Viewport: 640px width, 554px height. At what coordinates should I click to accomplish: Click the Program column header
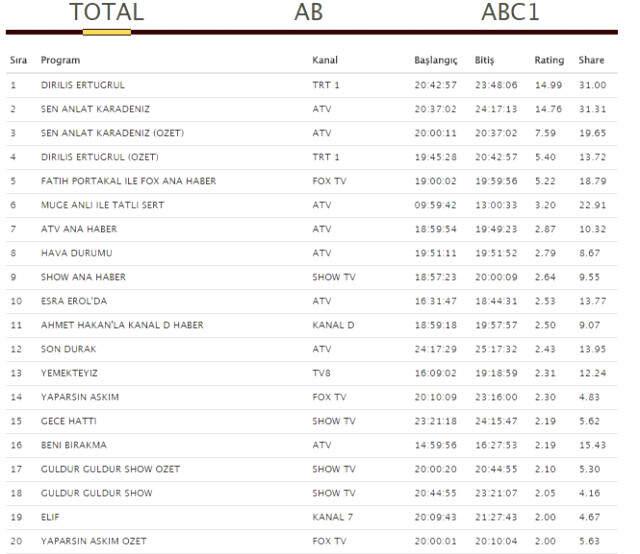coord(60,60)
